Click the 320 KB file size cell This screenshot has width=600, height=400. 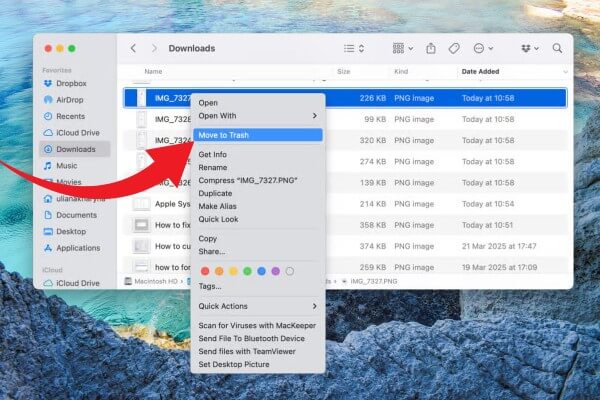372,140
